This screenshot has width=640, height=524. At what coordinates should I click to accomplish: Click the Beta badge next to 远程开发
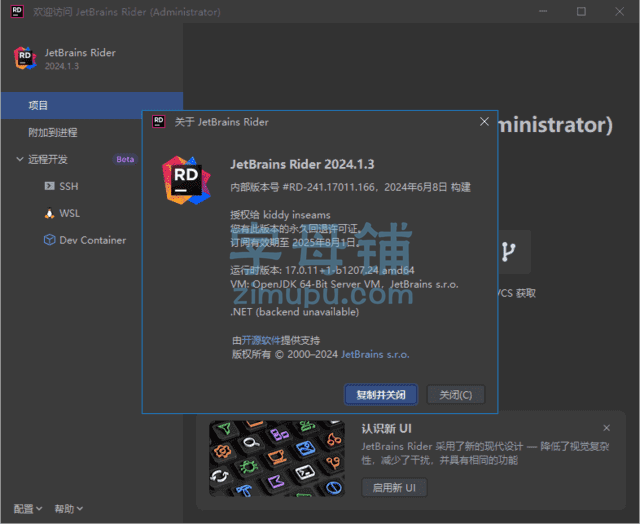point(125,159)
